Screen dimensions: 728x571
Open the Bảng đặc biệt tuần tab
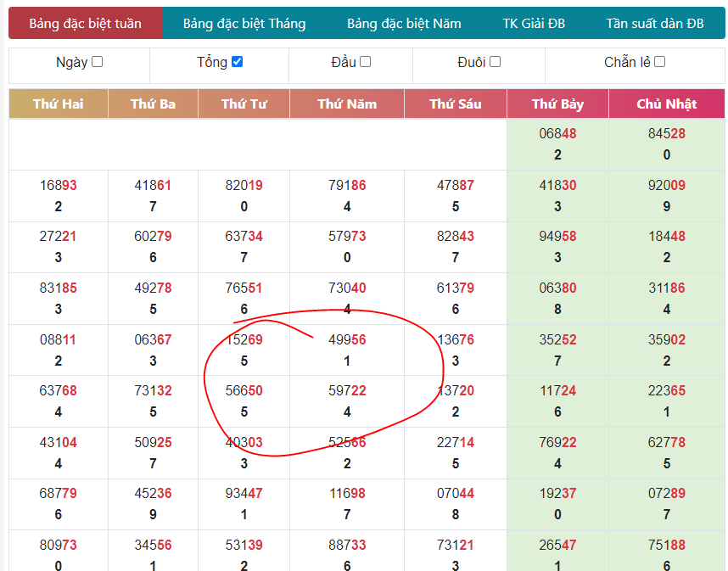[85, 24]
